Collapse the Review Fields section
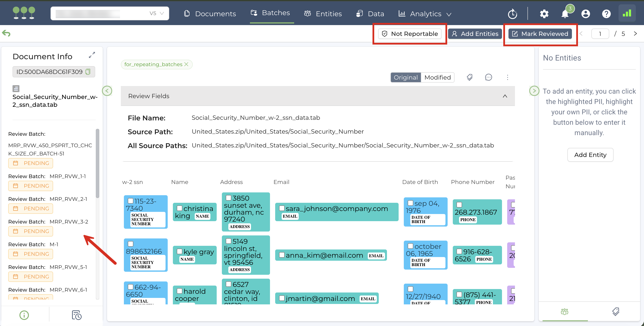Viewport: 644px width, 326px height. (505, 96)
